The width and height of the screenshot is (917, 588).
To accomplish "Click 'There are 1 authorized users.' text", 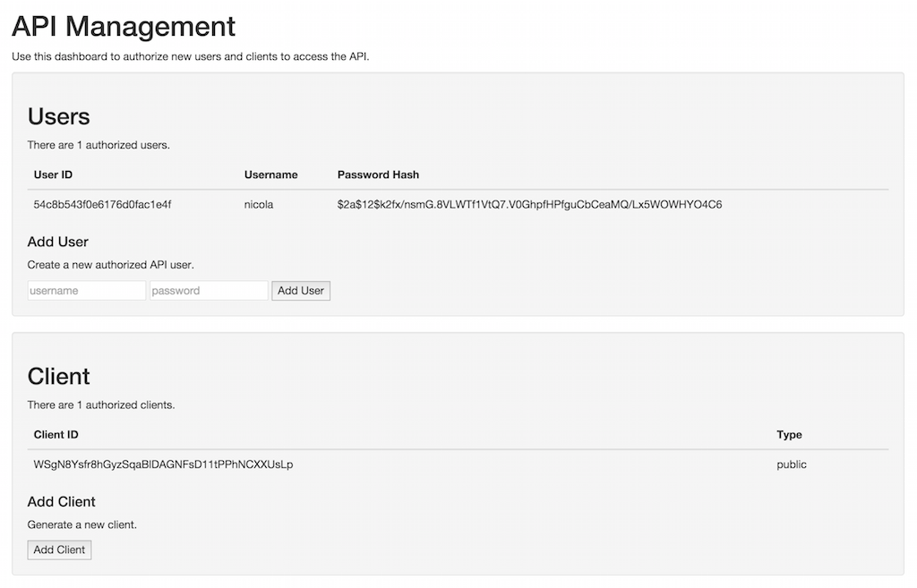I will [x=99, y=145].
